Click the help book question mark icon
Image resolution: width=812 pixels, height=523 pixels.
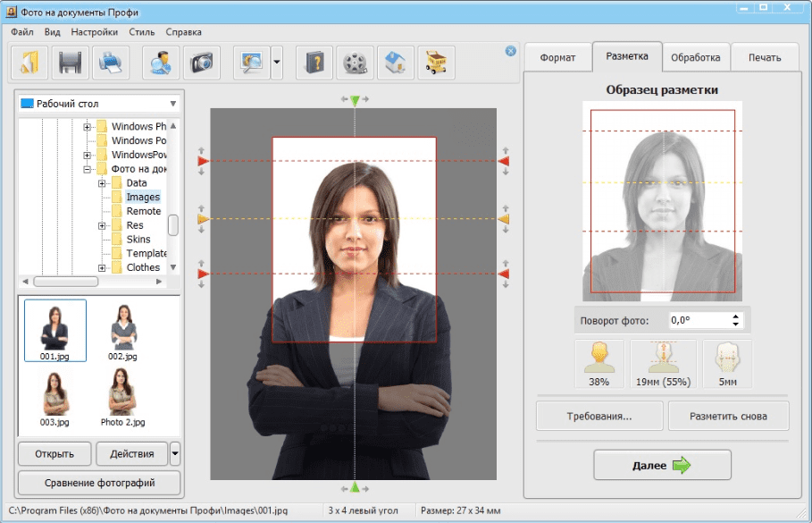click(314, 63)
